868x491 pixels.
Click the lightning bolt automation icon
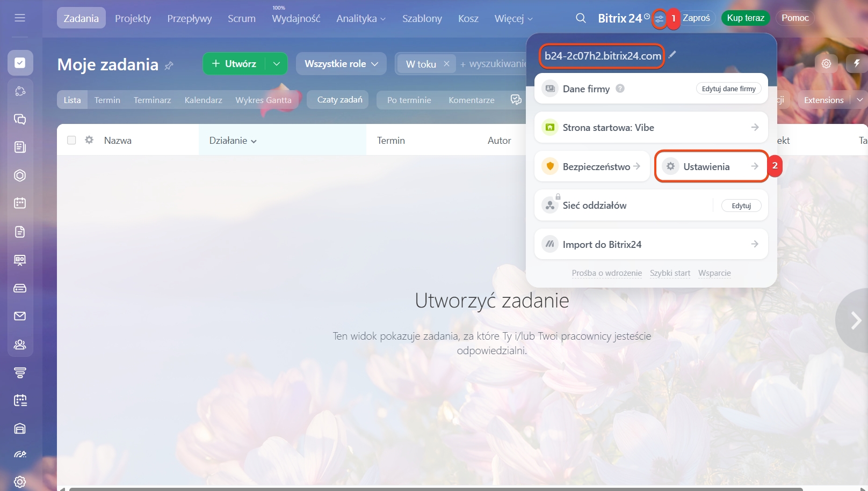point(857,63)
